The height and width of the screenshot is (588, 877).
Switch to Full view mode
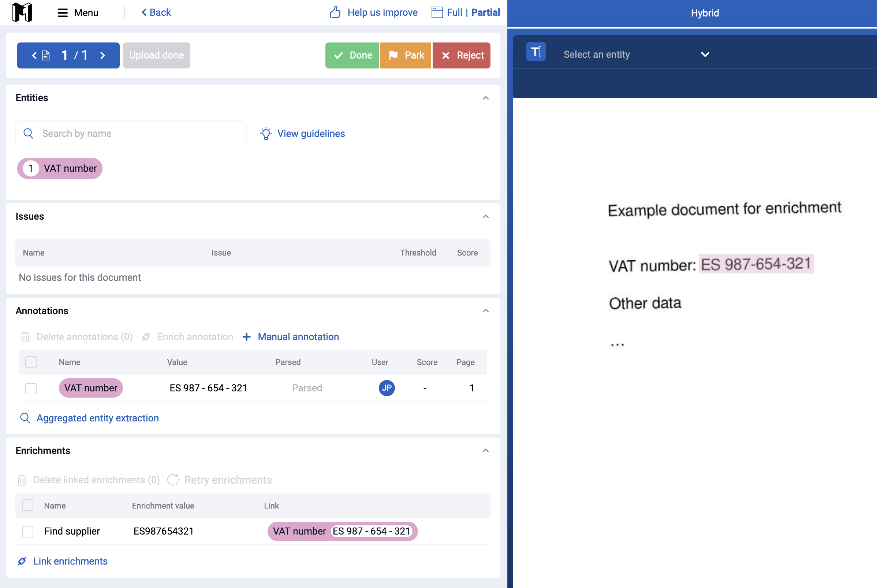454,12
